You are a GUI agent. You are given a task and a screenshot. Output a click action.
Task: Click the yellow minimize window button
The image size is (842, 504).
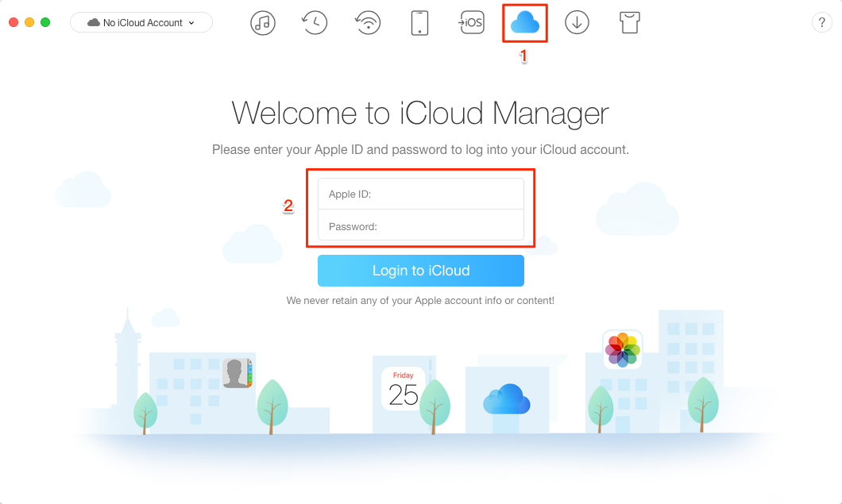[x=29, y=22]
